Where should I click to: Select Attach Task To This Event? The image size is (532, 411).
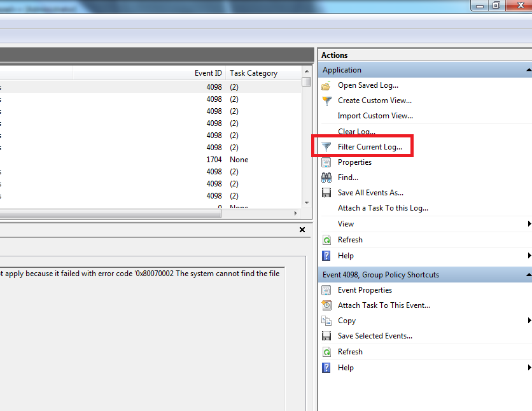(375, 305)
